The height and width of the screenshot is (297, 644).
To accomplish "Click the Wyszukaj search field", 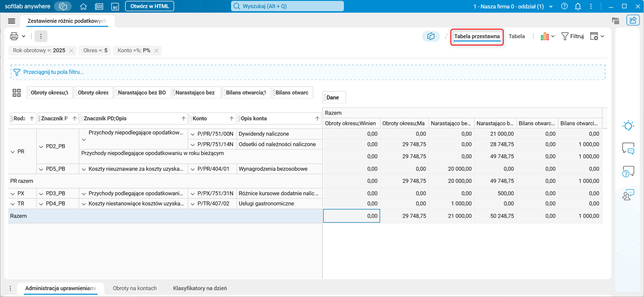I will click(287, 6).
